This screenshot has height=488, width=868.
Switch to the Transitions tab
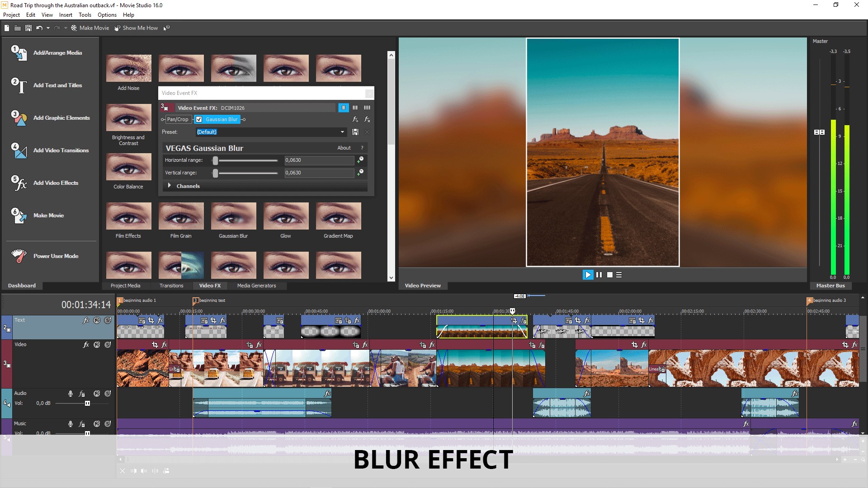(171, 286)
